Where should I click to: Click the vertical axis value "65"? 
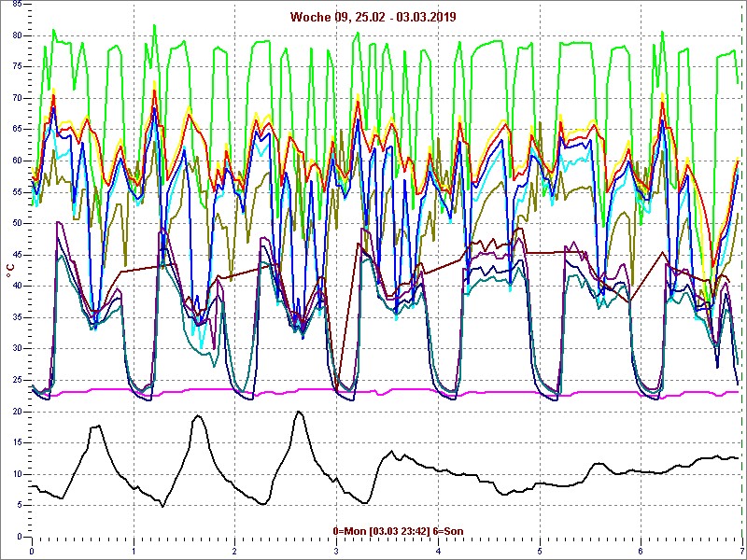point(17,130)
